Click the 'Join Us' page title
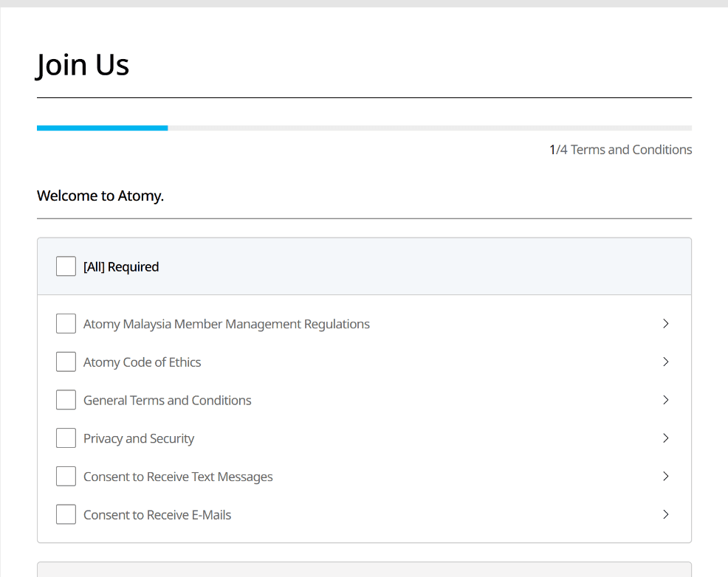Image resolution: width=728 pixels, height=577 pixels. click(83, 65)
